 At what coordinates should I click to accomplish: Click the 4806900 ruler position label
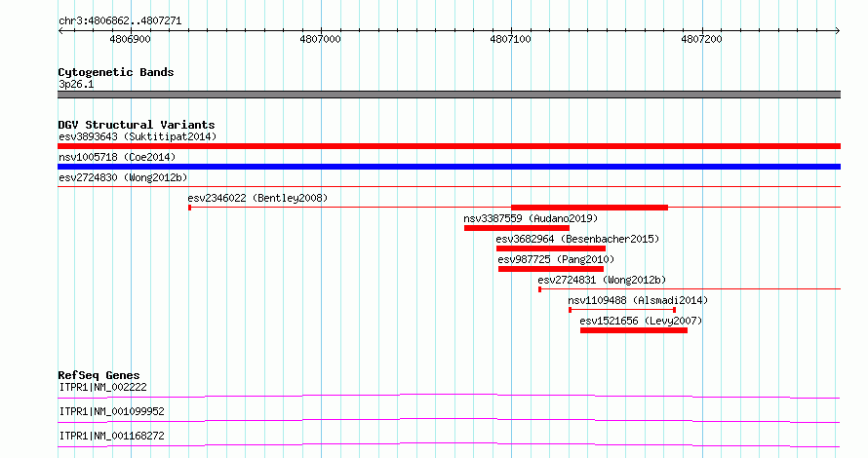click(x=130, y=39)
